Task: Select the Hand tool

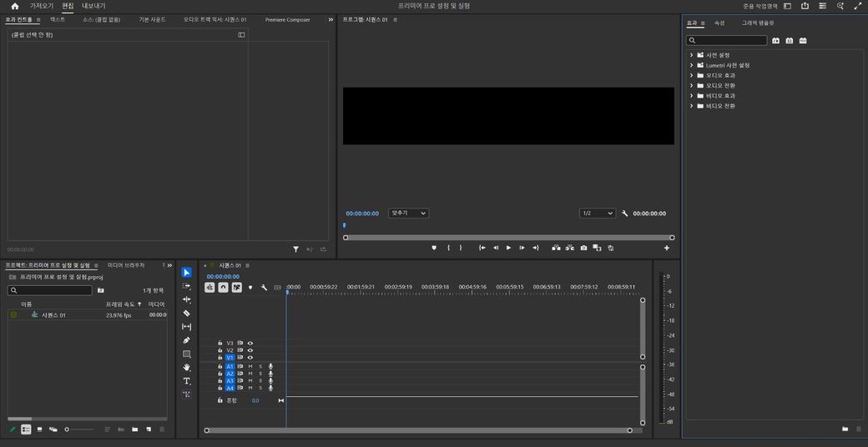Action: (x=187, y=367)
